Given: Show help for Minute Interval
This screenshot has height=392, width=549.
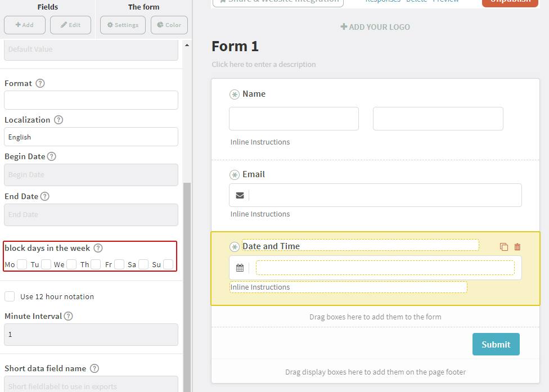Looking at the screenshot, I should tap(68, 316).
